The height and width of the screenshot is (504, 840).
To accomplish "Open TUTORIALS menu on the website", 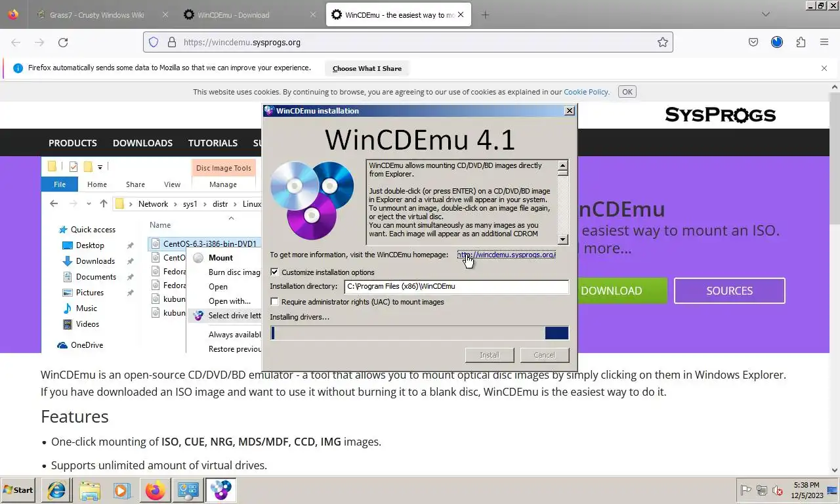I will (213, 142).
